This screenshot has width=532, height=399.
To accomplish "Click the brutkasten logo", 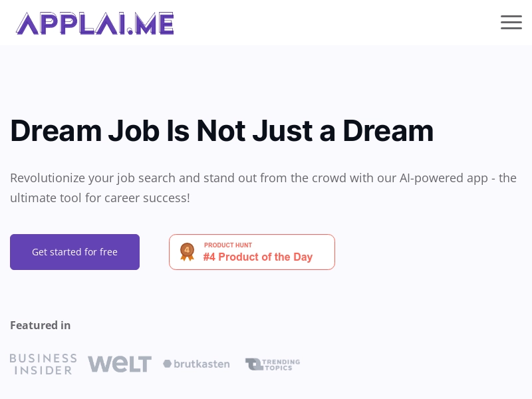I will click(x=196, y=364).
